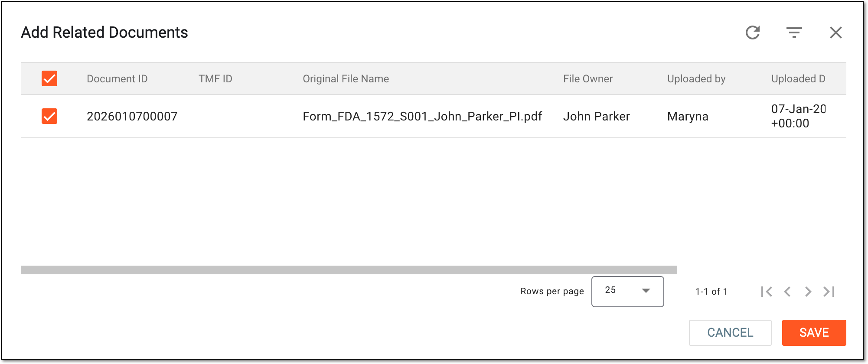
Task: Uncheck the row for document 2026010700007
Action: (x=49, y=116)
